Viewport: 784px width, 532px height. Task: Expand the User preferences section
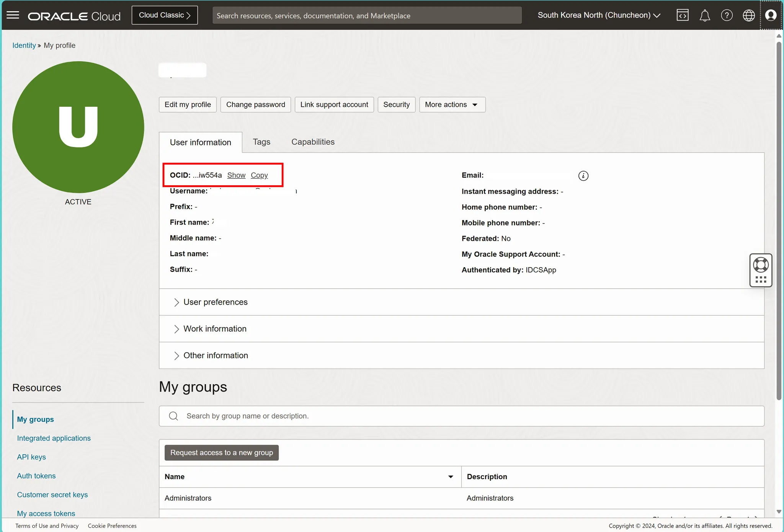pos(216,302)
